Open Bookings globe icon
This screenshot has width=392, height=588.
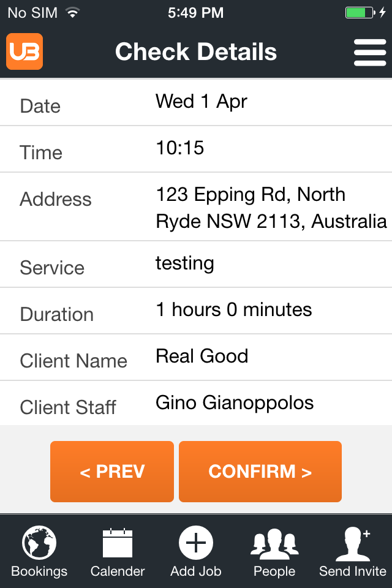(39, 543)
